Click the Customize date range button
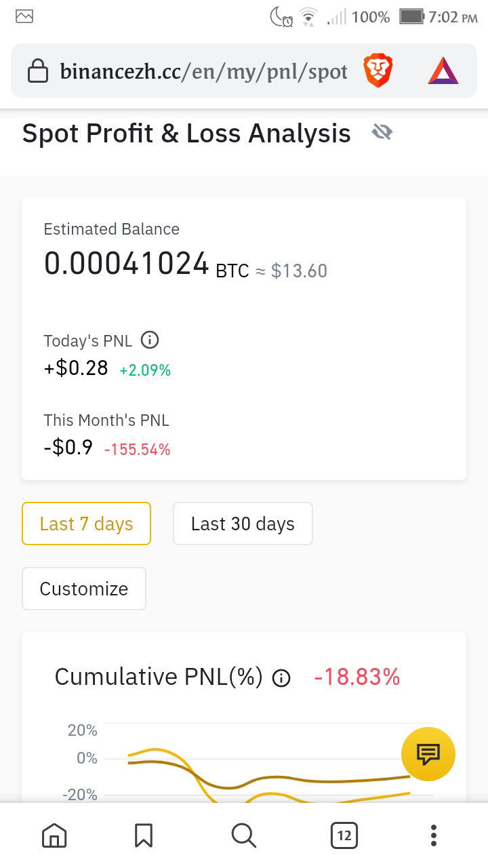Image resolution: width=488 pixels, height=868 pixels. tap(84, 589)
